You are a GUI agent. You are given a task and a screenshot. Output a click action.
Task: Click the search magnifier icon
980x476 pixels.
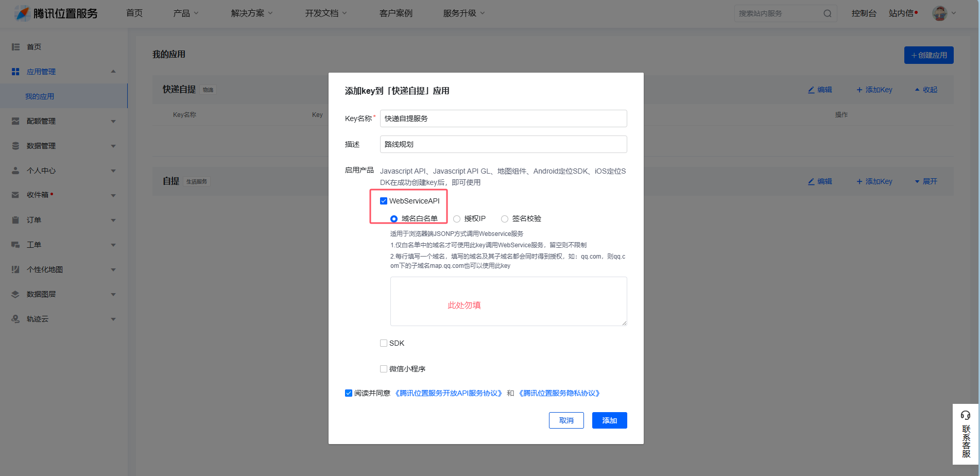pyautogui.click(x=827, y=13)
